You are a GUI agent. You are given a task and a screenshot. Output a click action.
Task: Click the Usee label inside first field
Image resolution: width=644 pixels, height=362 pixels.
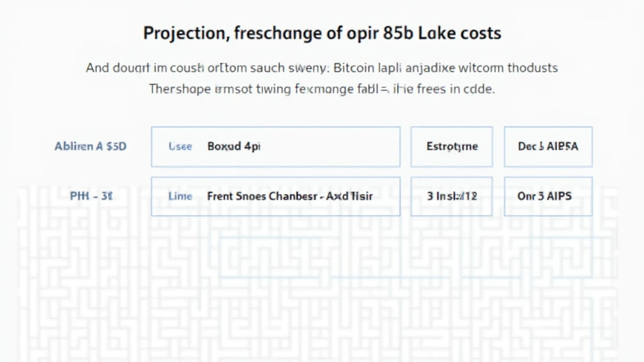pyautogui.click(x=180, y=146)
